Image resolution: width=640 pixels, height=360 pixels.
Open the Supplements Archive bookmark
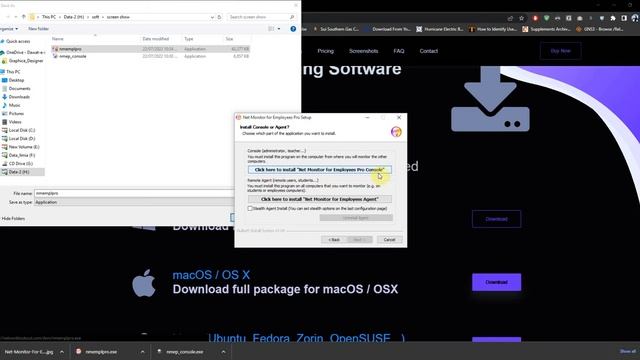[x=546, y=29]
